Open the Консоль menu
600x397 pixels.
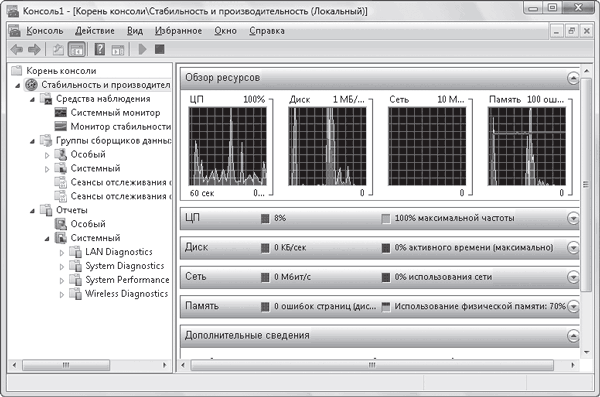[x=44, y=31]
